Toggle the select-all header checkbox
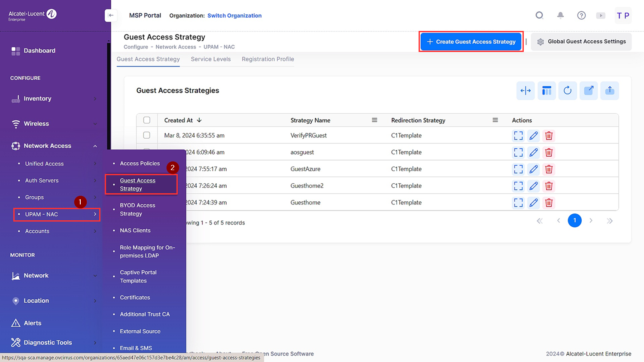Image resolution: width=644 pixels, height=362 pixels. coord(147,120)
